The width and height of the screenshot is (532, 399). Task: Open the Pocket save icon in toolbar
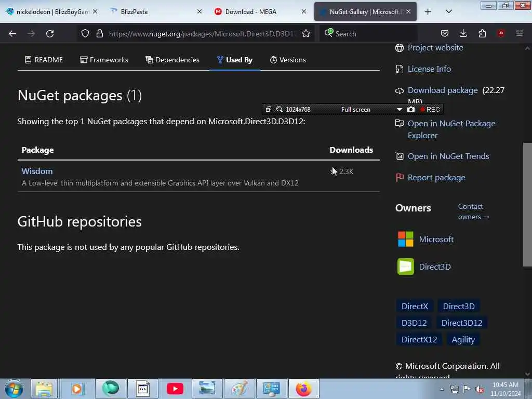445,33
